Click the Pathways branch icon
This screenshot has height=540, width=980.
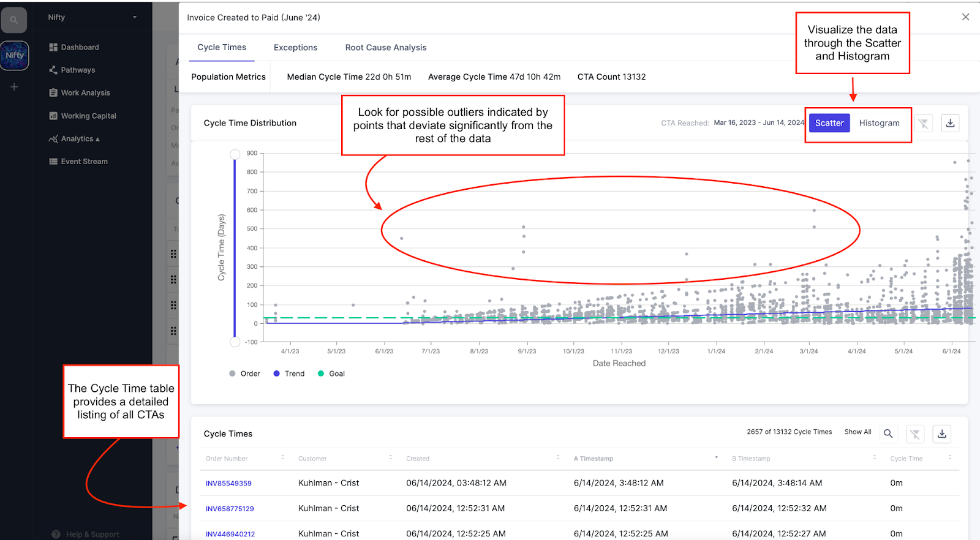pos(53,70)
